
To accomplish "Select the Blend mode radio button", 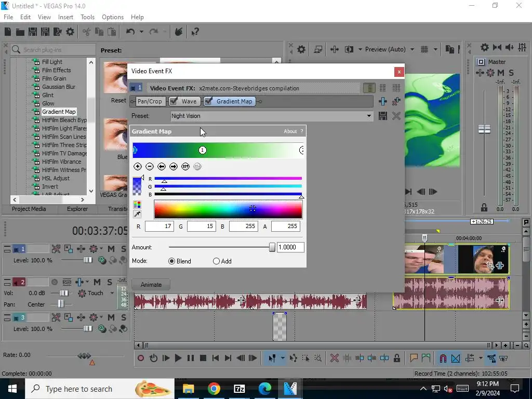I will [x=171, y=261].
